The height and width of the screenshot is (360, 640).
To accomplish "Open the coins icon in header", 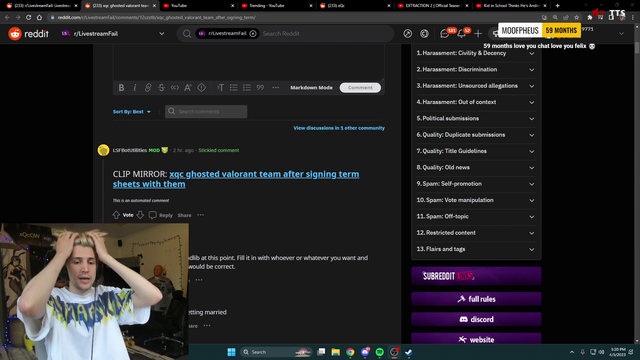I will click(424, 34).
